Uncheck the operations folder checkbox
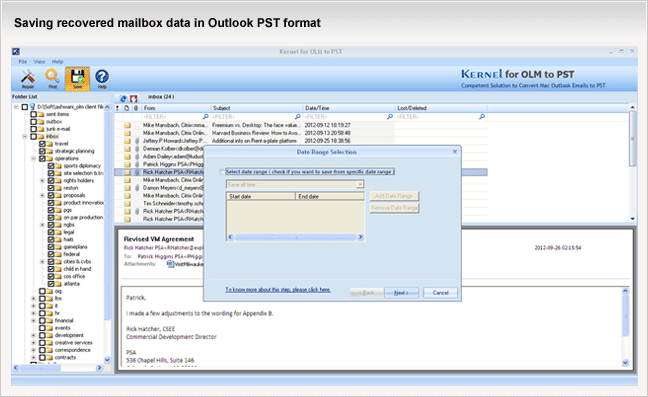 tap(42, 159)
